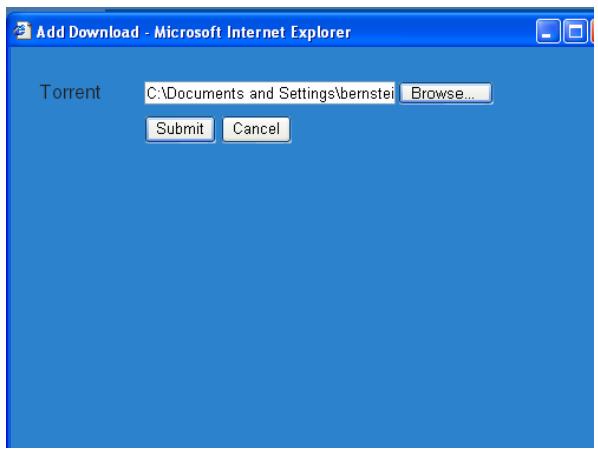Maximize the Add Download window
The image size is (598, 451).
[x=575, y=31]
